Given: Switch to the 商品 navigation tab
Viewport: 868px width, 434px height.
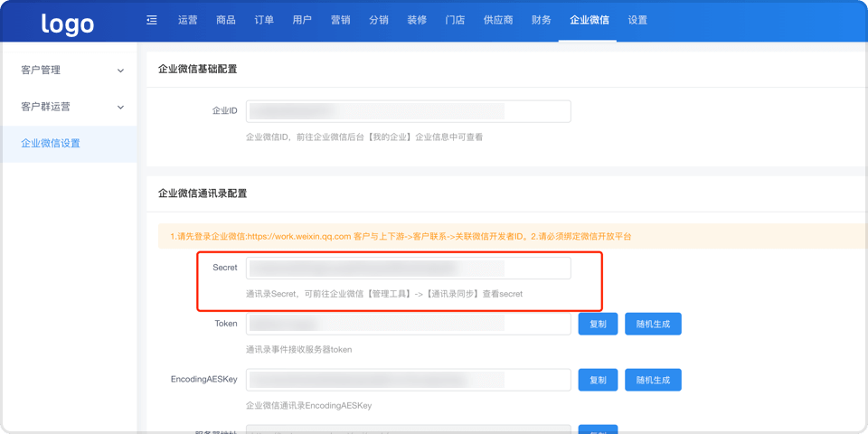Looking at the screenshot, I should [226, 20].
